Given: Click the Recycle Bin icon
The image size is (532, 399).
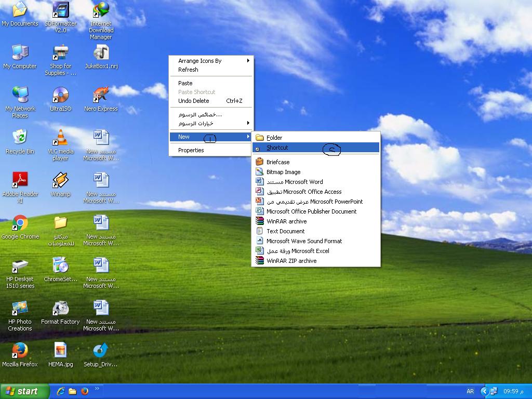Looking at the screenshot, I should click(x=20, y=142).
